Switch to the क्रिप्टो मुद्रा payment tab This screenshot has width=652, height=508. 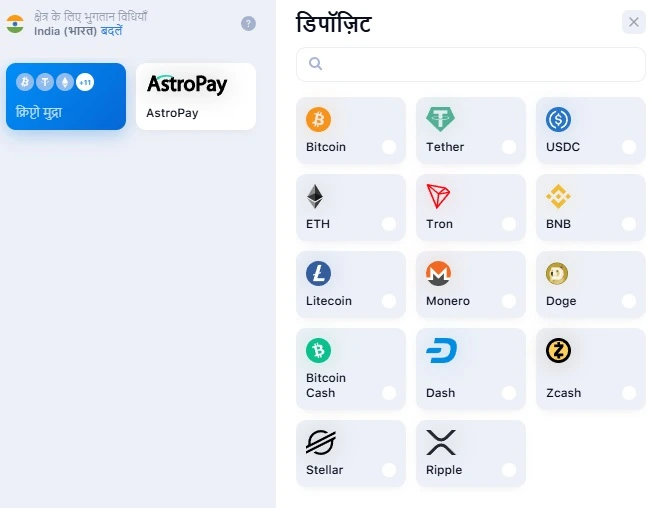66,96
